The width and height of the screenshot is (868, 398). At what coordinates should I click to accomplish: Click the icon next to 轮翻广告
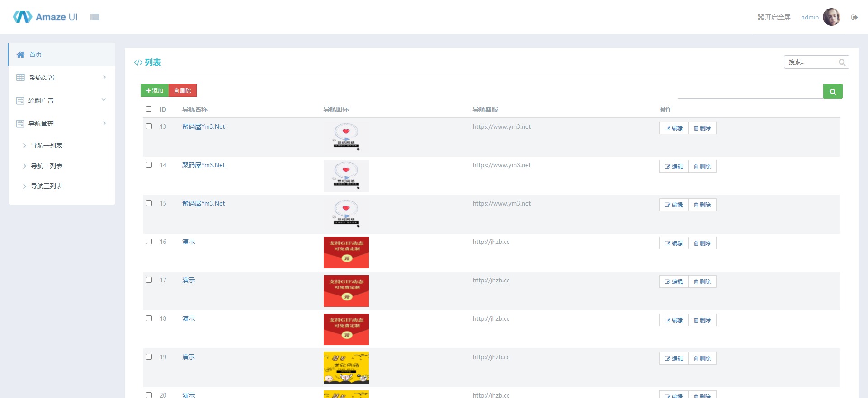coord(20,101)
